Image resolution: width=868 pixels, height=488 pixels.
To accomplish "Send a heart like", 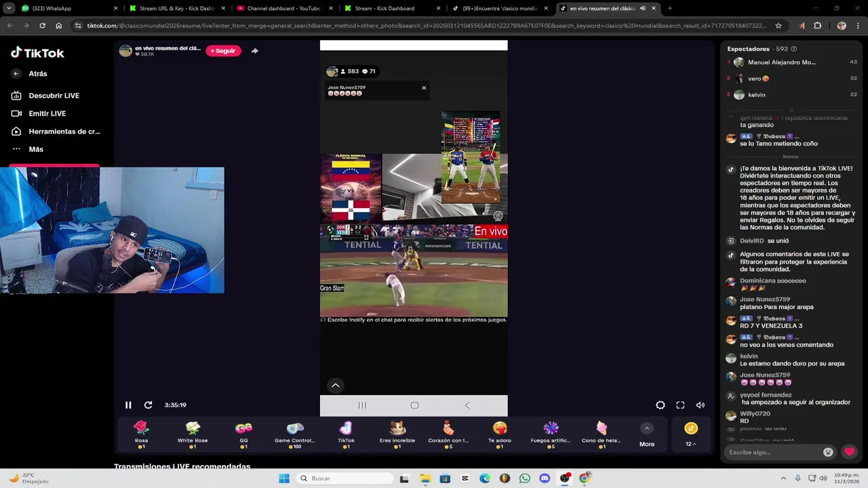I will click(x=849, y=452).
